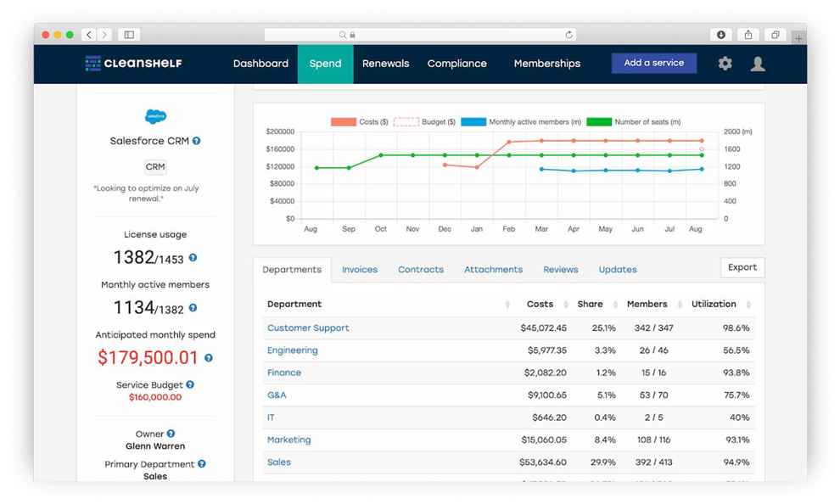Select the Spend nav item
Viewport: 840px width, 504px height.
tap(325, 64)
